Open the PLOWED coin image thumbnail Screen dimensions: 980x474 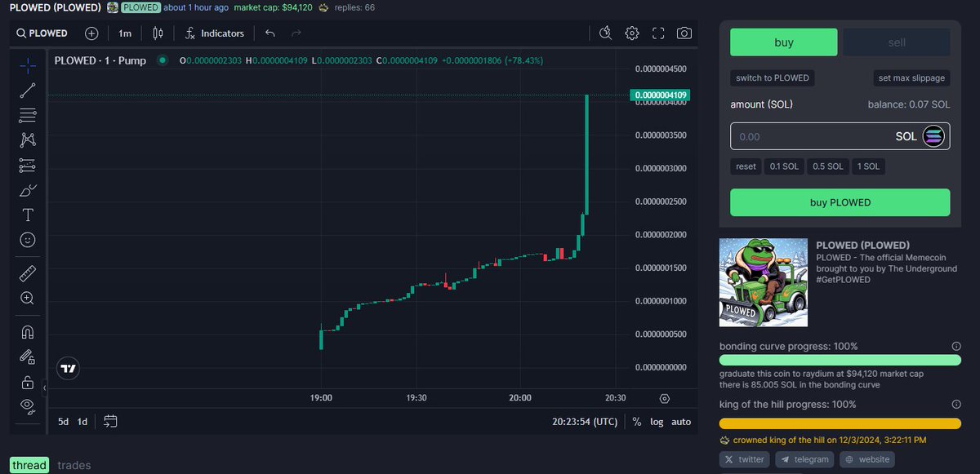tap(763, 282)
